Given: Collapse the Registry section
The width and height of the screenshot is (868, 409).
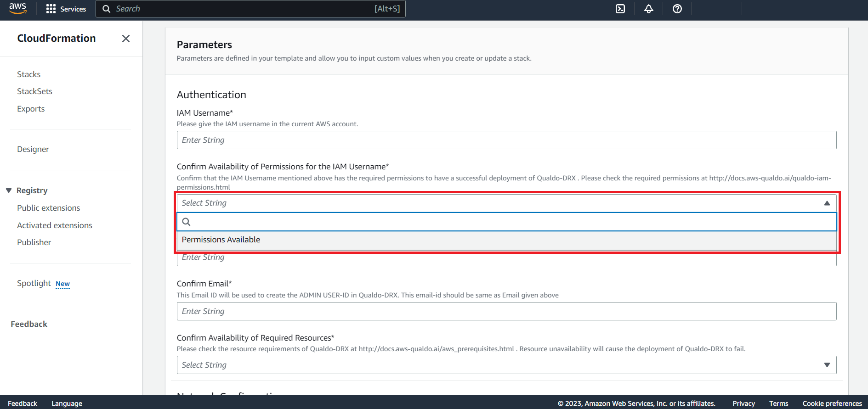Looking at the screenshot, I should (x=9, y=190).
